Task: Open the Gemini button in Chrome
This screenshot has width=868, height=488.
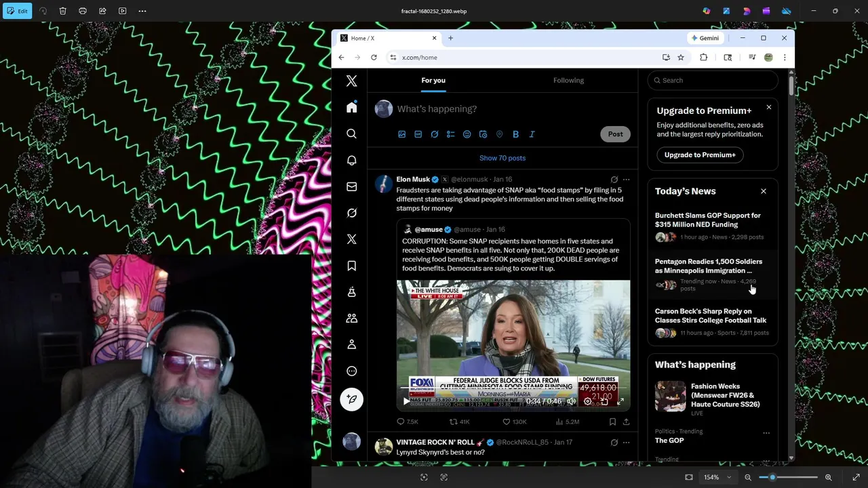Action: [705, 38]
